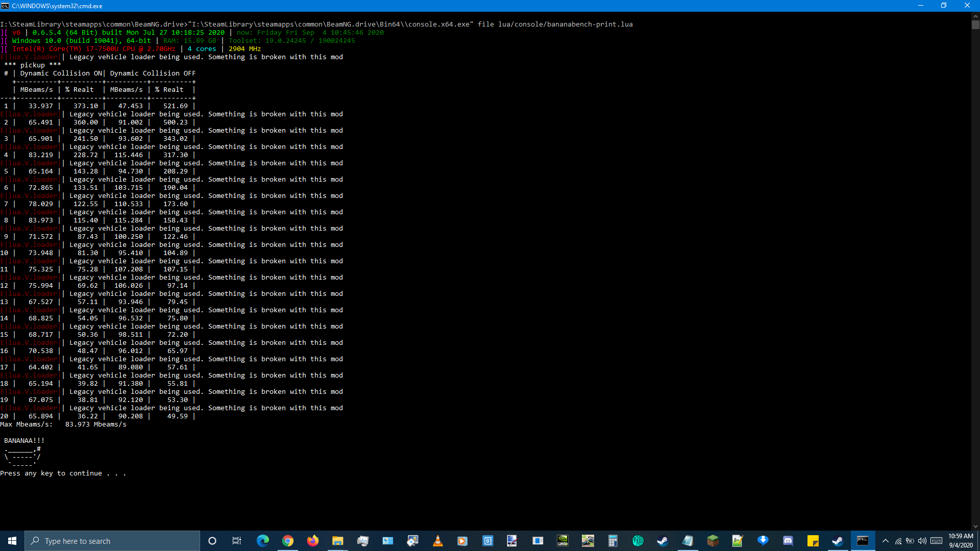Open the volume speaker tray icon

tap(922, 541)
